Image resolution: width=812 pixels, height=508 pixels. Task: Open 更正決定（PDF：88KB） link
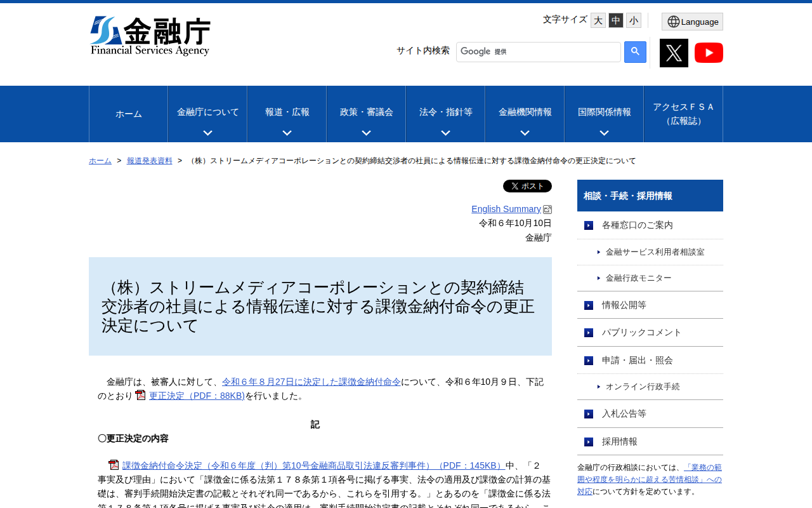coord(197,396)
